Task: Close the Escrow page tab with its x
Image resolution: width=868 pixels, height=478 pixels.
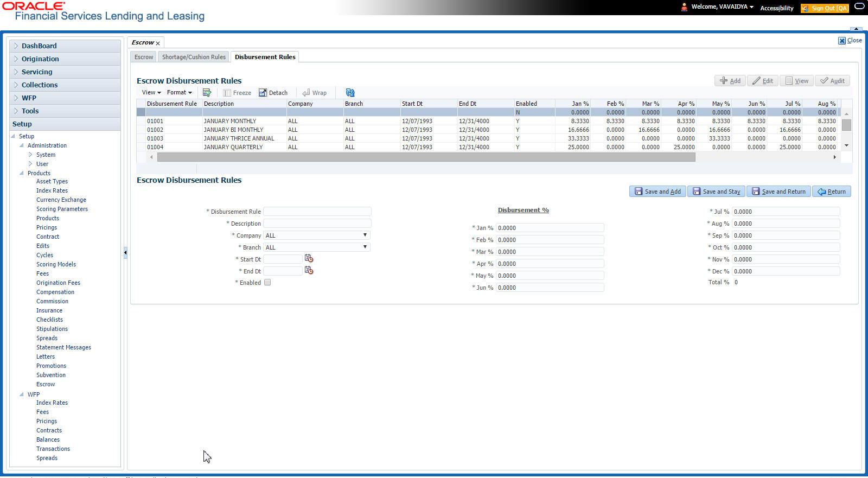Action: (158, 43)
